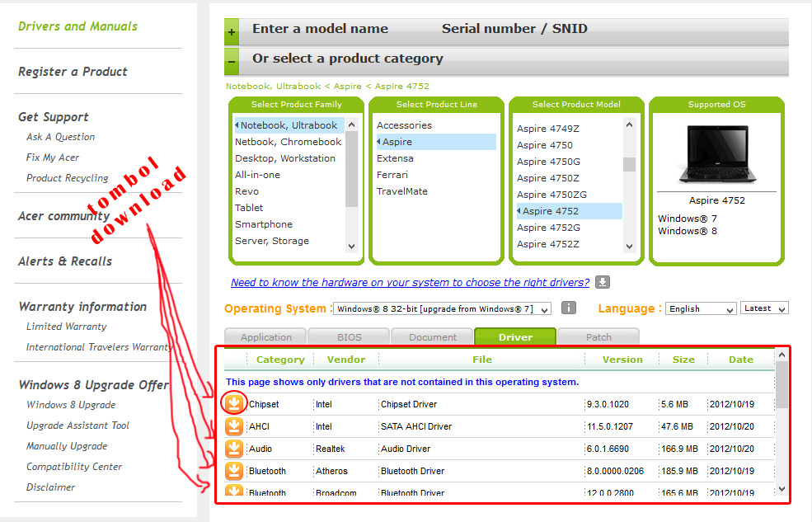
Task: Switch to the Application tab
Action: (x=266, y=336)
